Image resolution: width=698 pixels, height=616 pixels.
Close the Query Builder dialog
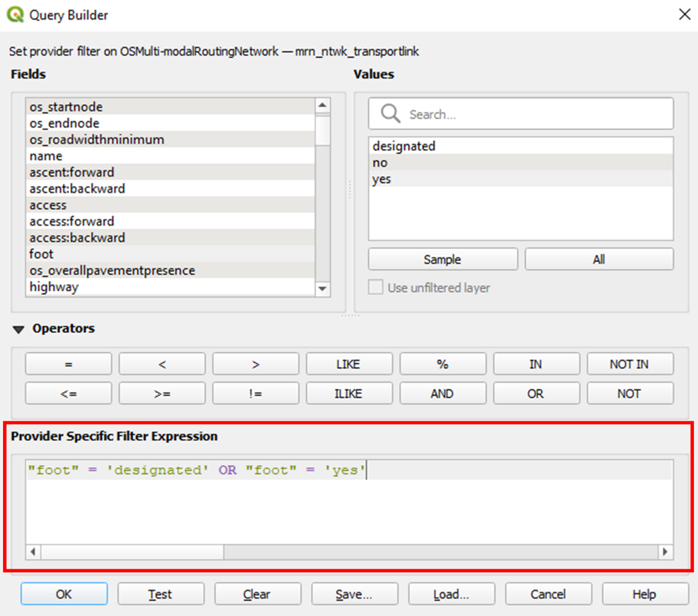684,15
